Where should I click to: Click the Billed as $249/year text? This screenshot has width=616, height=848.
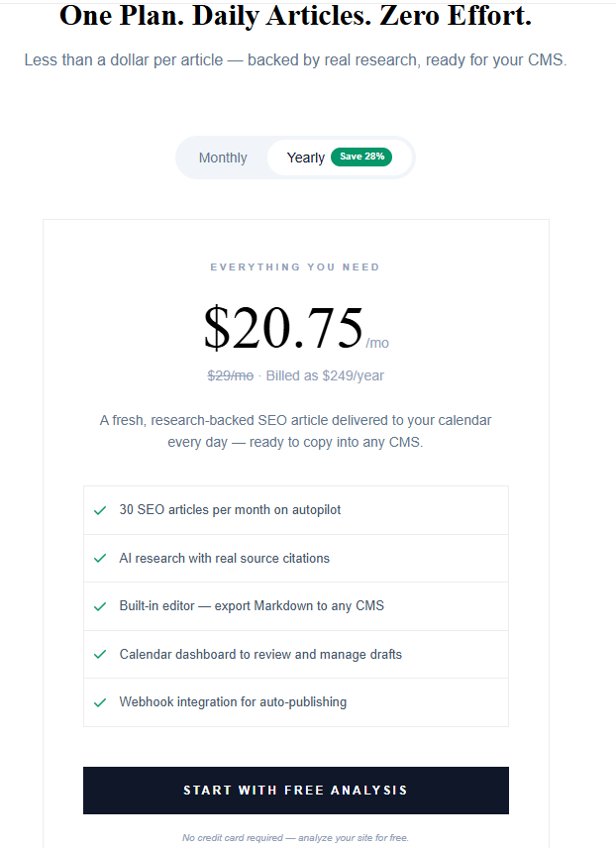coord(325,375)
